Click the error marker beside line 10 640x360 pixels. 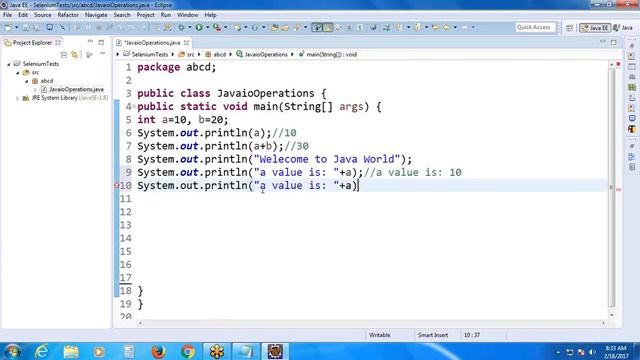coord(116,186)
